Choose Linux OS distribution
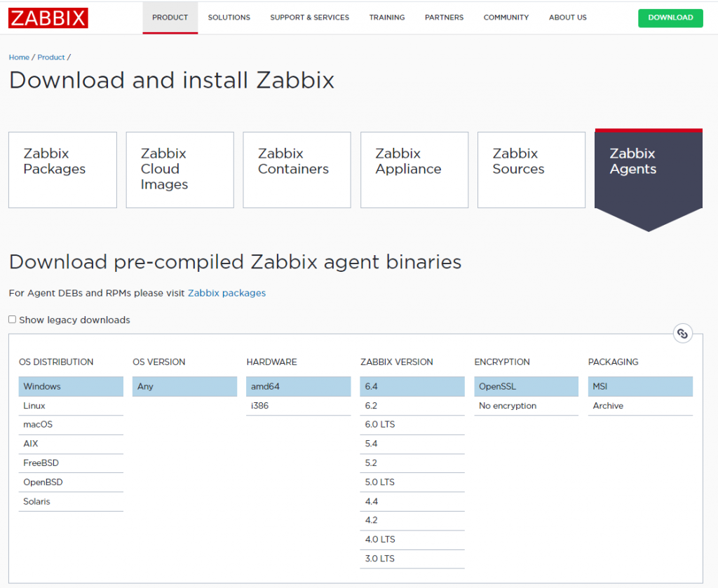The image size is (718, 588). pos(71,406)
